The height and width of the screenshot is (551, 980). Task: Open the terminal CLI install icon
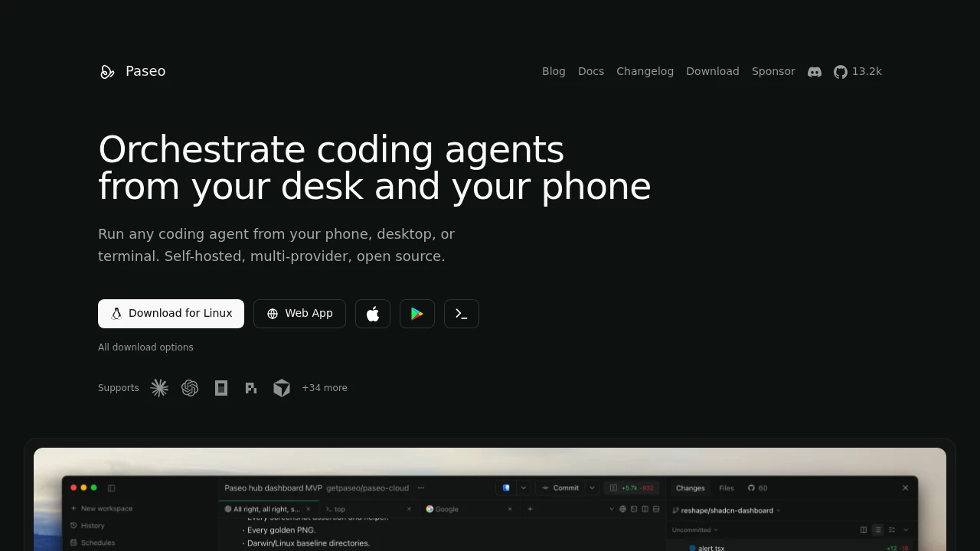tap(462, 314)
